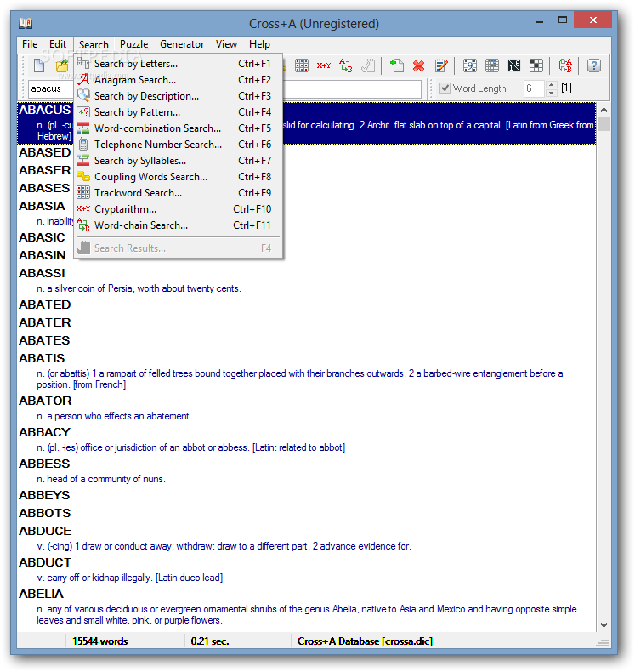Click the scrollbar down arrow
This screenshot has height=672, width=635.
(x=604, y=625)
